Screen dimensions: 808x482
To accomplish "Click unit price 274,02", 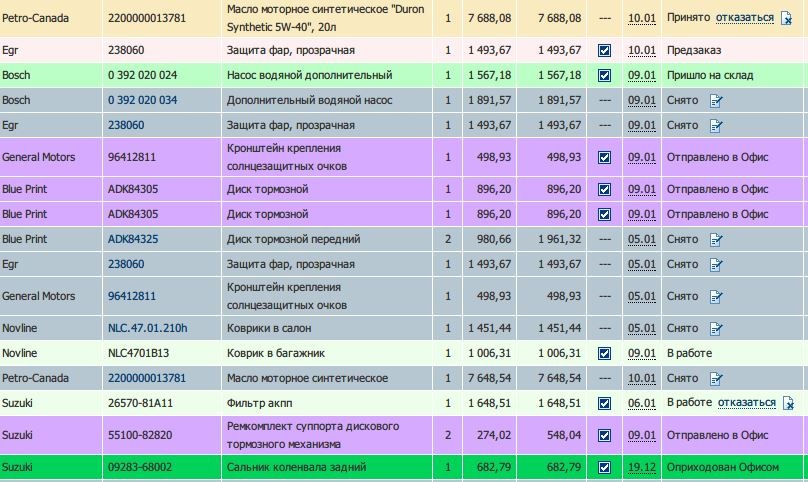I will click(494, 435).
